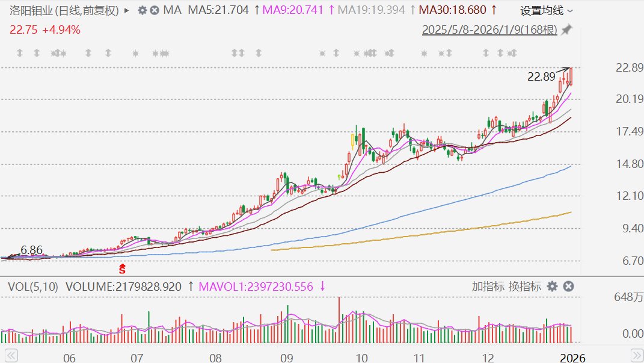Click the 22.89 high price annotation
This screenshot has height=363, width=644.
point(541,76)
